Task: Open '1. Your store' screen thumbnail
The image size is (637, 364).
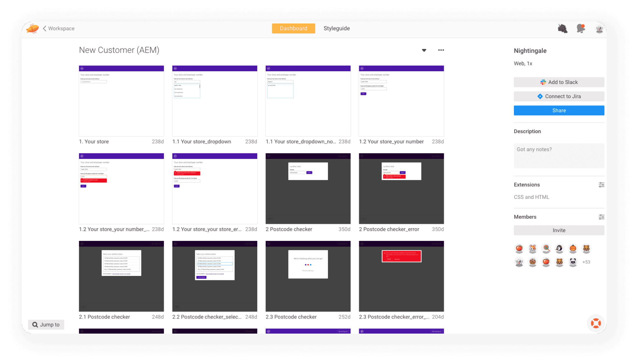Action: [x=121, y=101]
